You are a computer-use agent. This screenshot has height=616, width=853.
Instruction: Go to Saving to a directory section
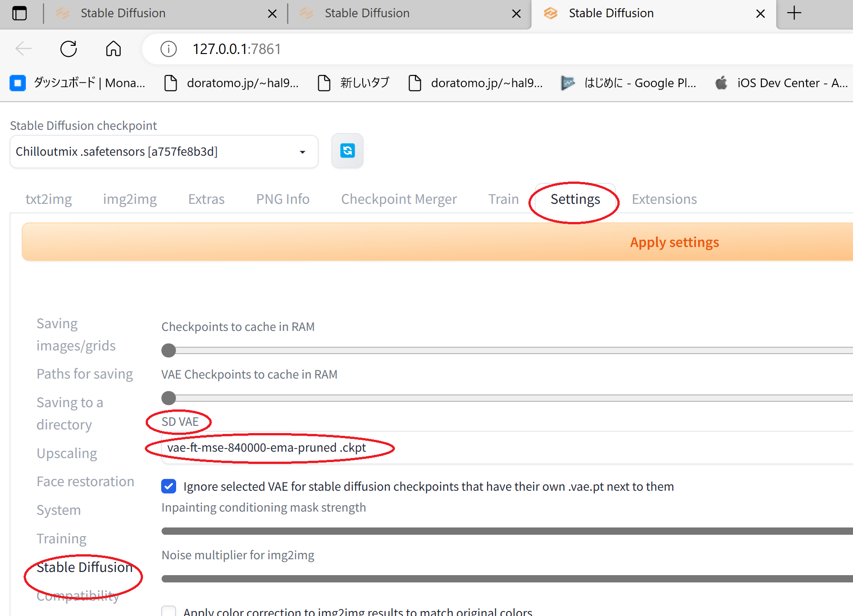[70, 413]
